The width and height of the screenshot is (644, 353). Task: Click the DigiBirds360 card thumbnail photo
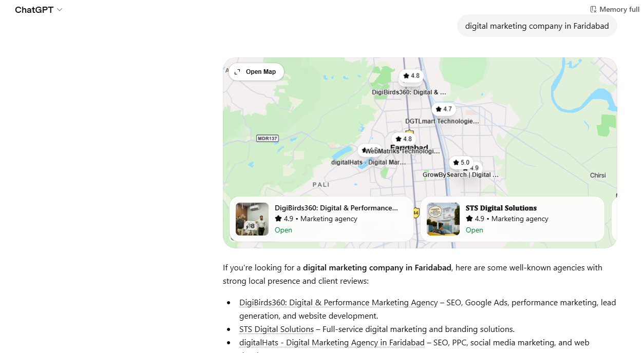(252, 219)
